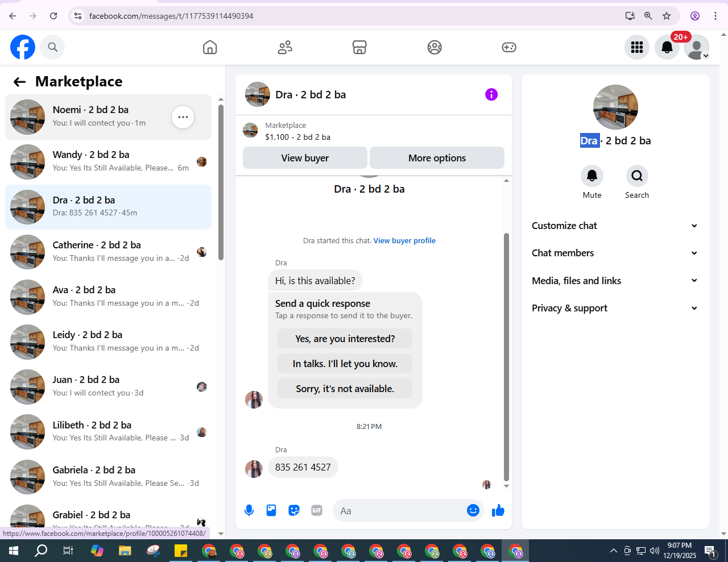Open Sticky Notes from taskbar
Image resolution: width=728 pixels, height=562 pixels.
pos(181,551)
